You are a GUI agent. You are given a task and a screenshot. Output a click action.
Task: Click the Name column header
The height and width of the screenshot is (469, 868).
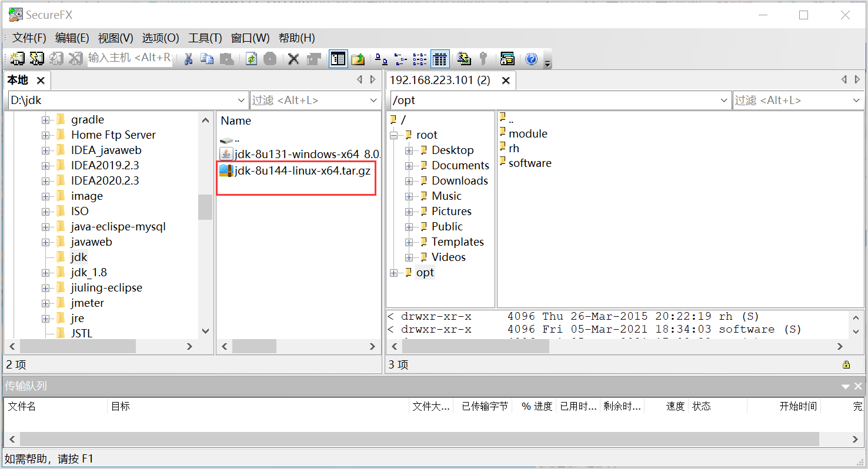point(236,120)
